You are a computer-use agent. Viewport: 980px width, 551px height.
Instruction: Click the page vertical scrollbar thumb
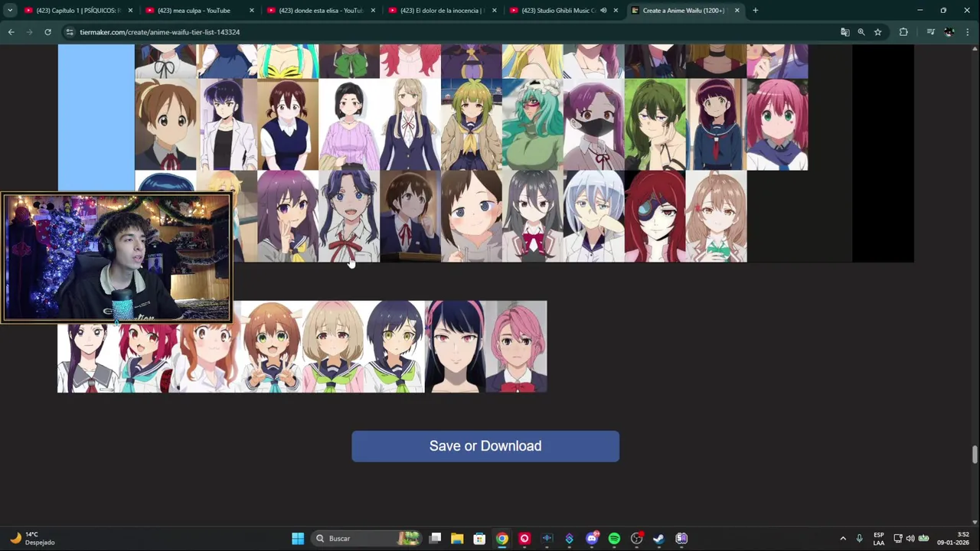(975, 455)
